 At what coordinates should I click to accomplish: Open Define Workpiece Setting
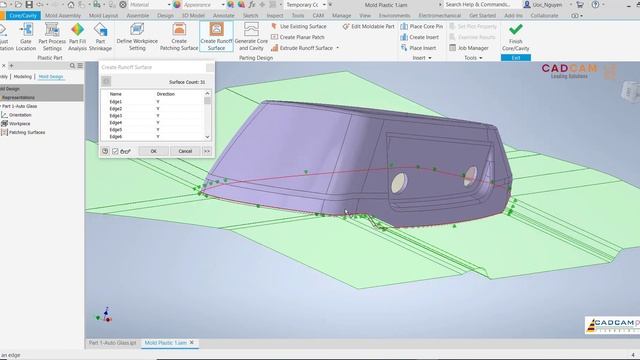coord(137,37)
